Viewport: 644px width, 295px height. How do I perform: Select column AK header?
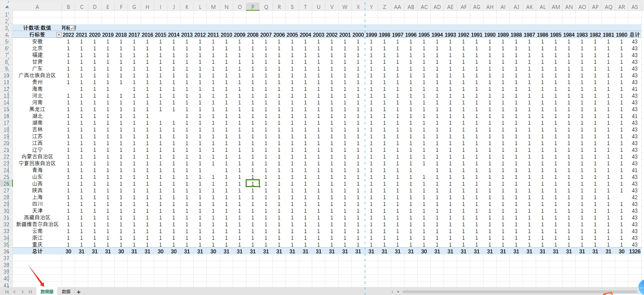coord(529,7)
